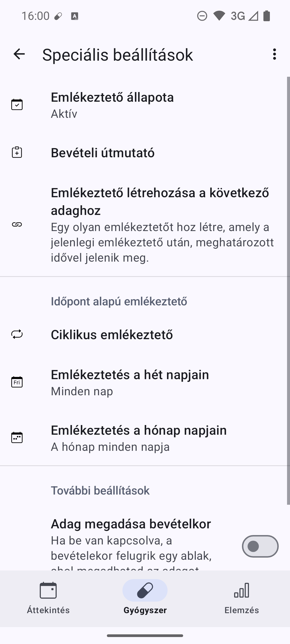Tap the back arrow icon
The image size is (290, 644).
pyautogui.click(x=19, y=54)
